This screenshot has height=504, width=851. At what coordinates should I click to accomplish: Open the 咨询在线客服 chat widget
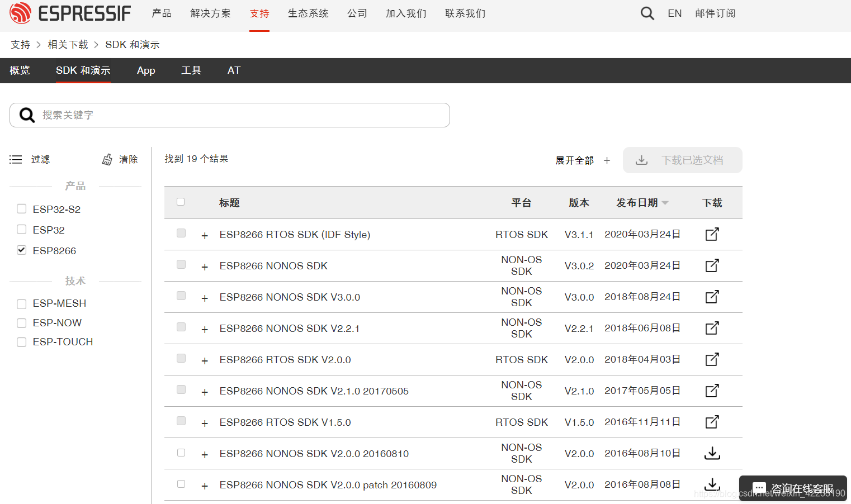coord(792,487)
